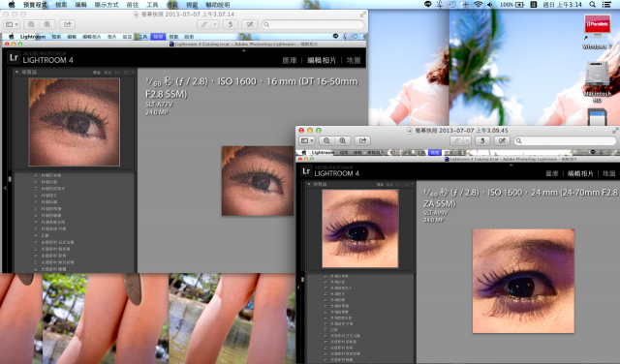Click the search field in the 3.09.45 Preview window
The height and width of the screenshot is (364, 620).
[565, 140]
